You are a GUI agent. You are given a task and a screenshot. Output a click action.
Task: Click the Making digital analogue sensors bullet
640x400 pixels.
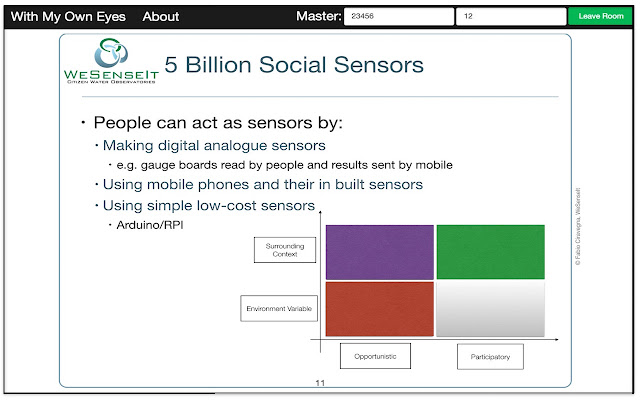[x=214, y=145]
